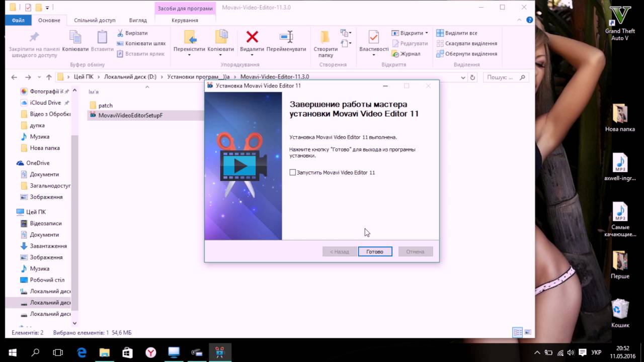This screenshot has height=362, width=644.
Task: Open Microsoft Edge from the taskbar
Action: [x=82, y=352]
